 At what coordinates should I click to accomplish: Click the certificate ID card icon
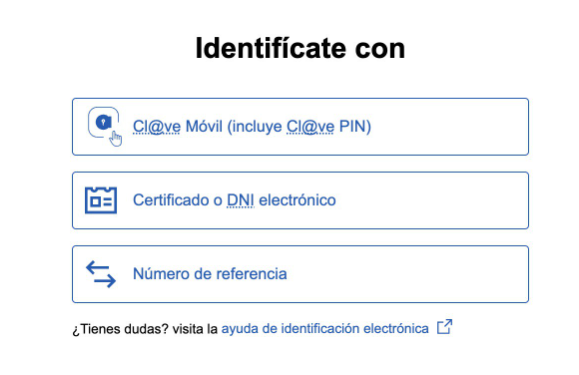101,200
